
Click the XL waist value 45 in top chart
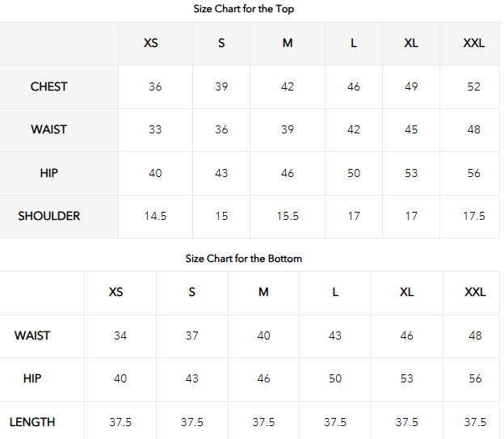tap(411, 129)
